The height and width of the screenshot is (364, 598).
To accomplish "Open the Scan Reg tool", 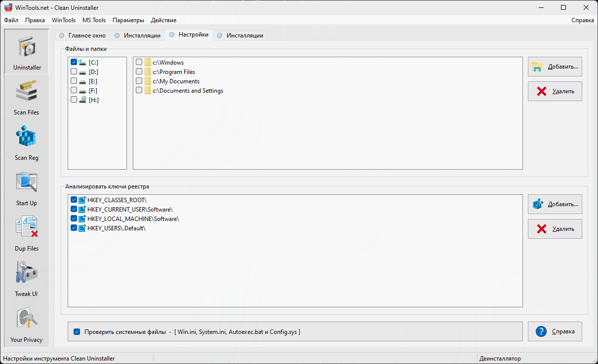I will [27, 143].
